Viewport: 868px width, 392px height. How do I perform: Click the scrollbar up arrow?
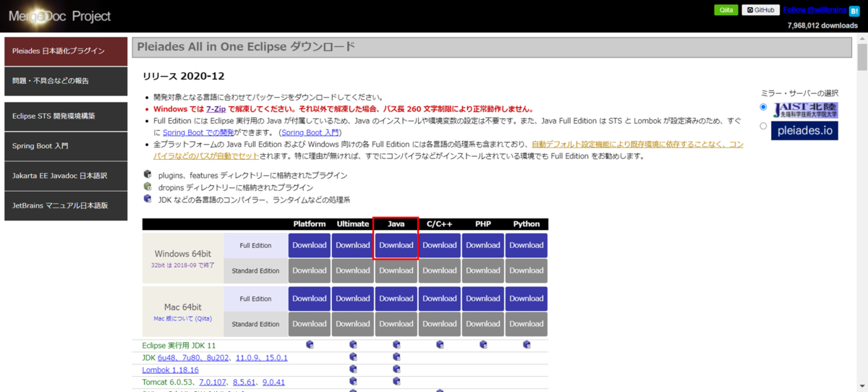pos(862,37)
